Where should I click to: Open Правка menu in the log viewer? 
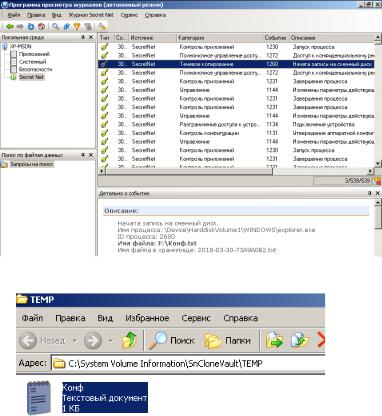coord(36,15)
